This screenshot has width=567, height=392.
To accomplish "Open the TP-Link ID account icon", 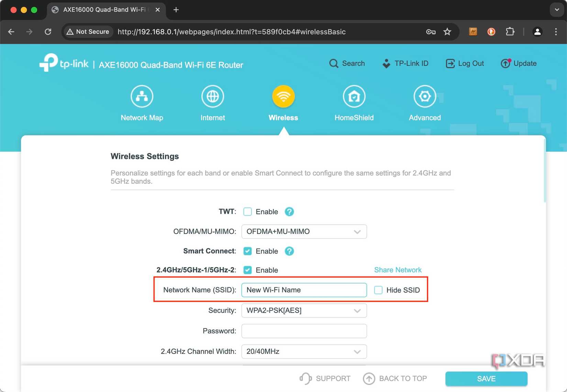I will pos(386,63).
